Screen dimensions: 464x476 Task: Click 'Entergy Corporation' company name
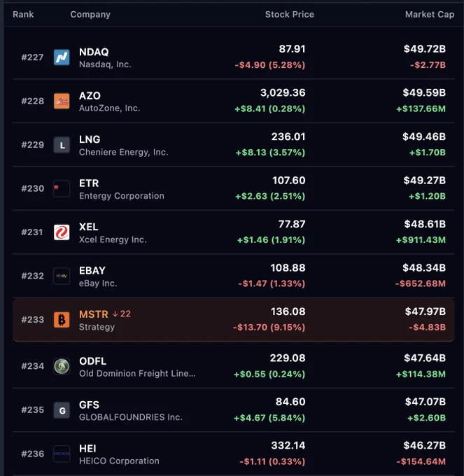point(122,196)
